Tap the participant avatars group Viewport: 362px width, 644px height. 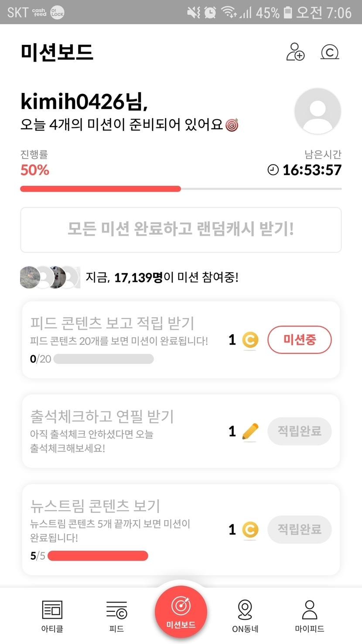pos(50,277)
